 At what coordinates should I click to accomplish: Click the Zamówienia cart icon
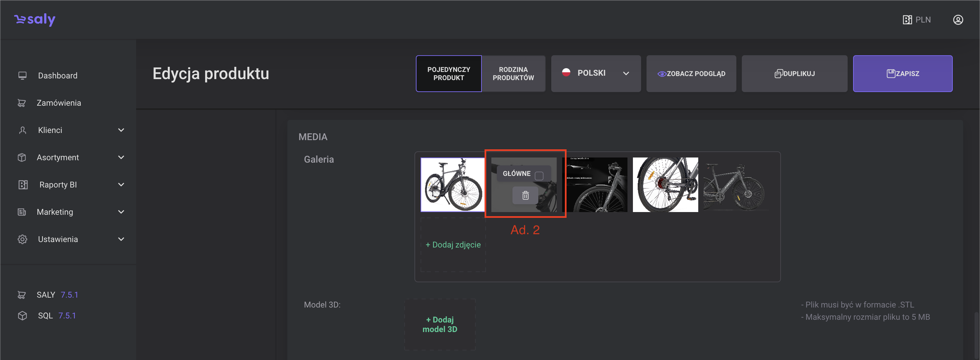coord(22,103)
